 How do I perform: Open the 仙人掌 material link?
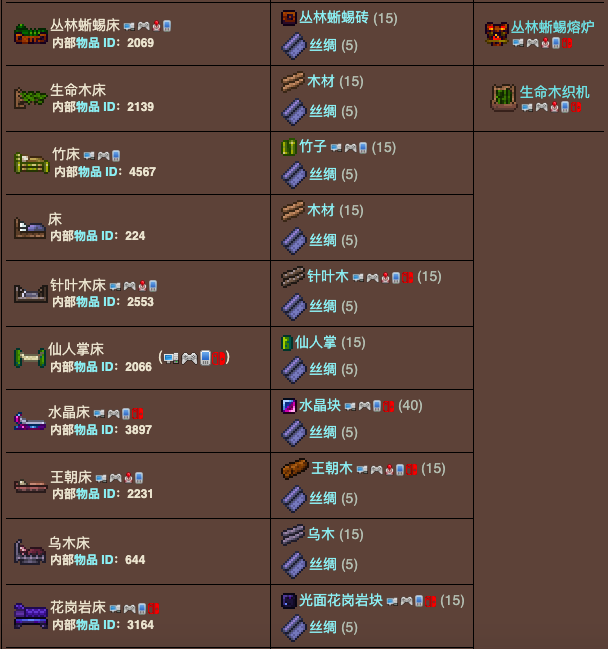pos(315,342)
